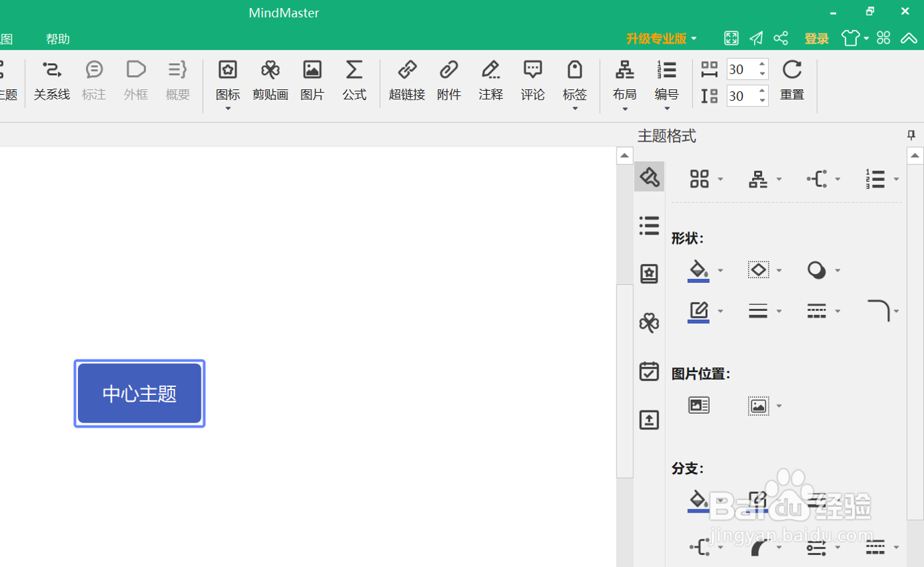Expand the 布局 dropdown arrow

pyautogui.click(x=625, y=109)
